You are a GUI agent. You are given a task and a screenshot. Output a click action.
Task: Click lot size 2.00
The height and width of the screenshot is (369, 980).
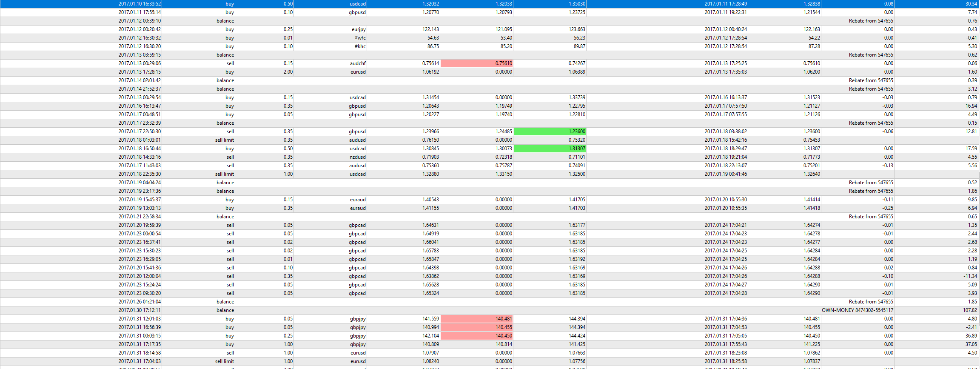click(288, 72)
